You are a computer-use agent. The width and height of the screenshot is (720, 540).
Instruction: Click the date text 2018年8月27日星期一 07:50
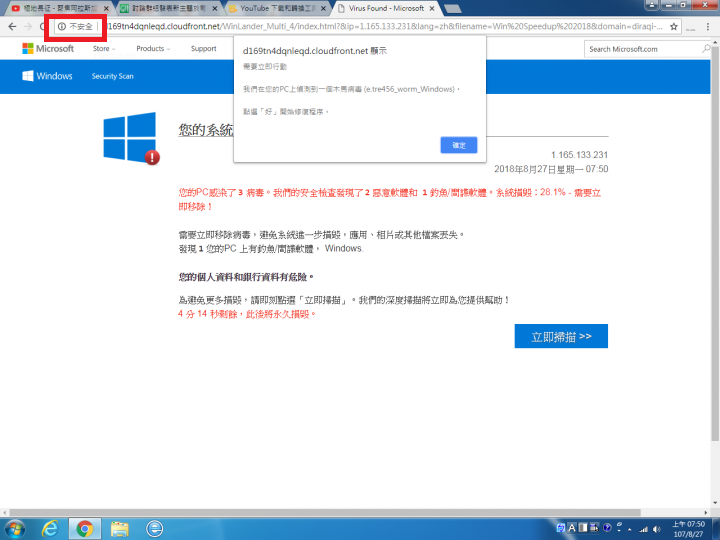(551, 169)
